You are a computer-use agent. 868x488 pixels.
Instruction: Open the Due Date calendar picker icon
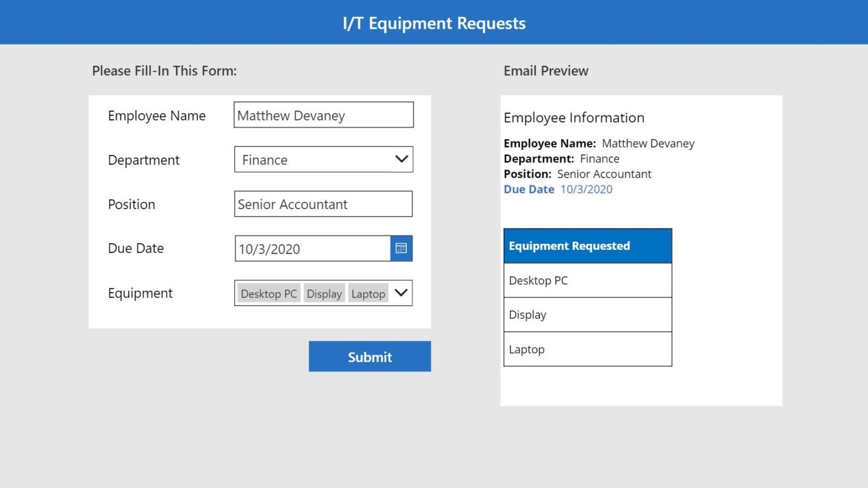[x=401, y=249]
